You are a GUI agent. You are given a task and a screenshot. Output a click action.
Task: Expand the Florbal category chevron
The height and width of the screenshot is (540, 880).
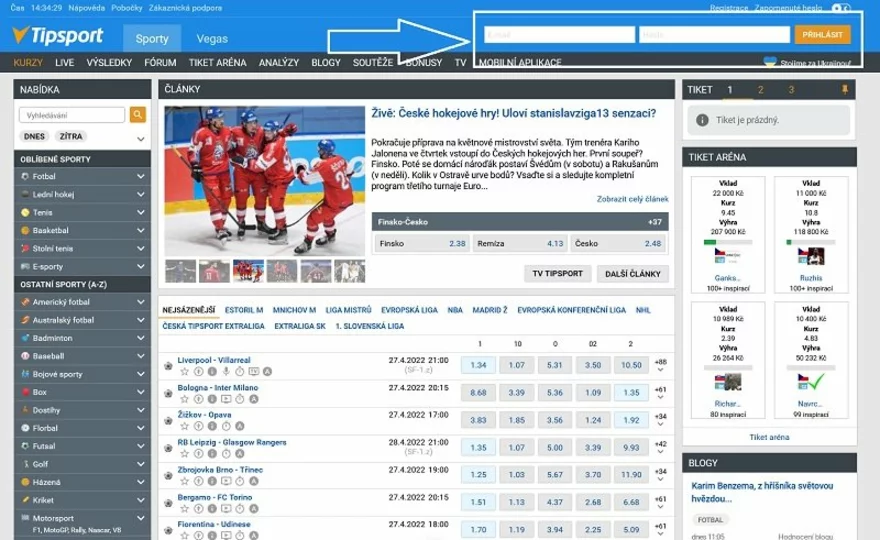(140, 428)
